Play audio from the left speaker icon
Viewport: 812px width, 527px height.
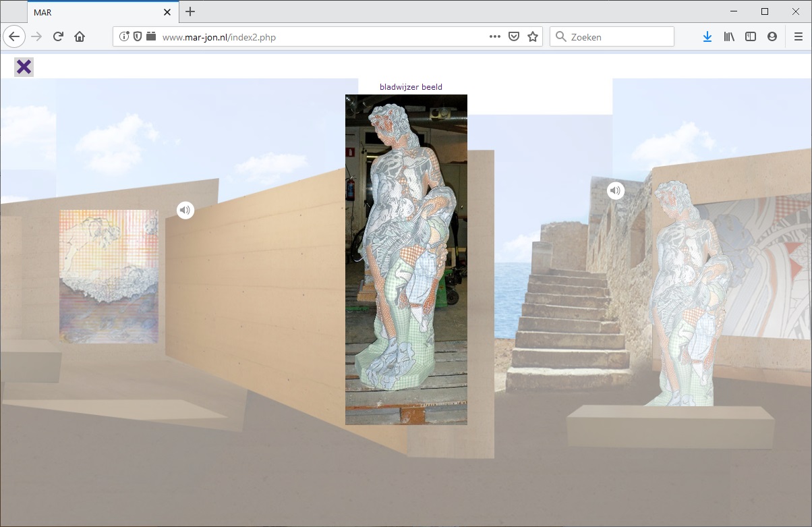click(x=185, y=211)
